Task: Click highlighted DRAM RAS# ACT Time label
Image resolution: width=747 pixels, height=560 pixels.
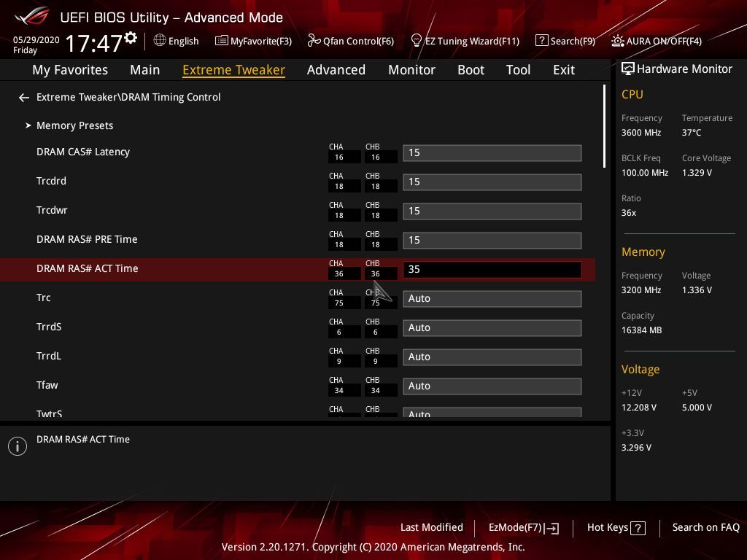Action: [x=88, y=268]
